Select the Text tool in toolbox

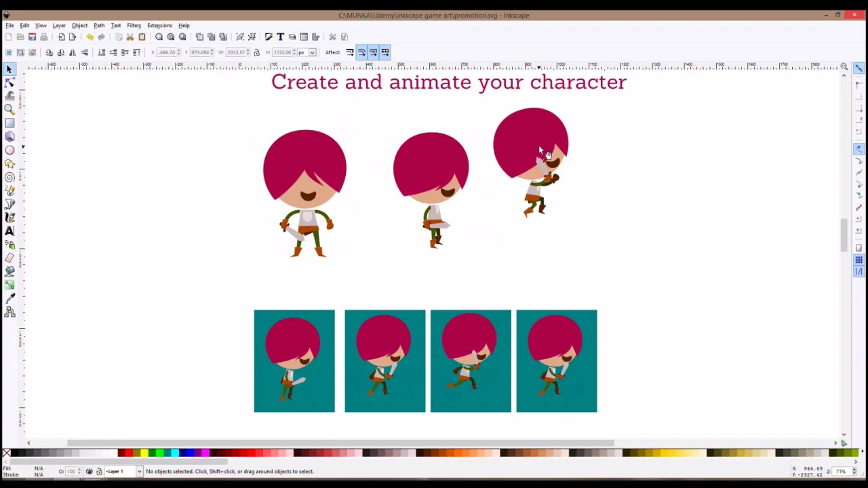pyautogui.click(x=9, y=231)
